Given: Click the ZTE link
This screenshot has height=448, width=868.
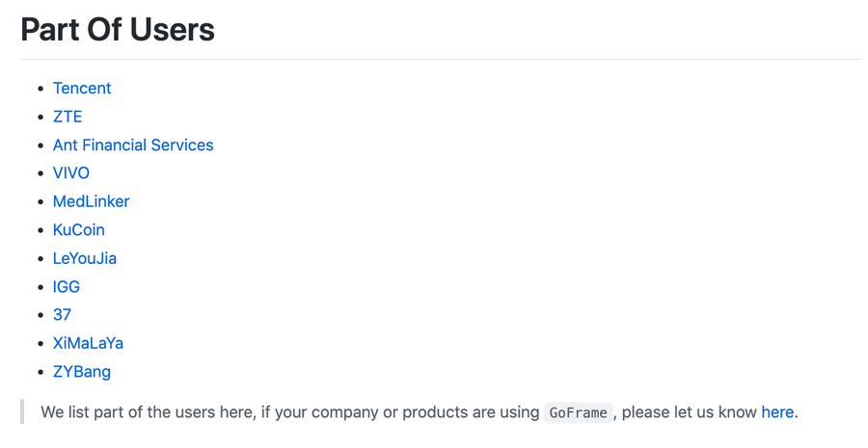Looking at the screenshot, I should (68, 117).
